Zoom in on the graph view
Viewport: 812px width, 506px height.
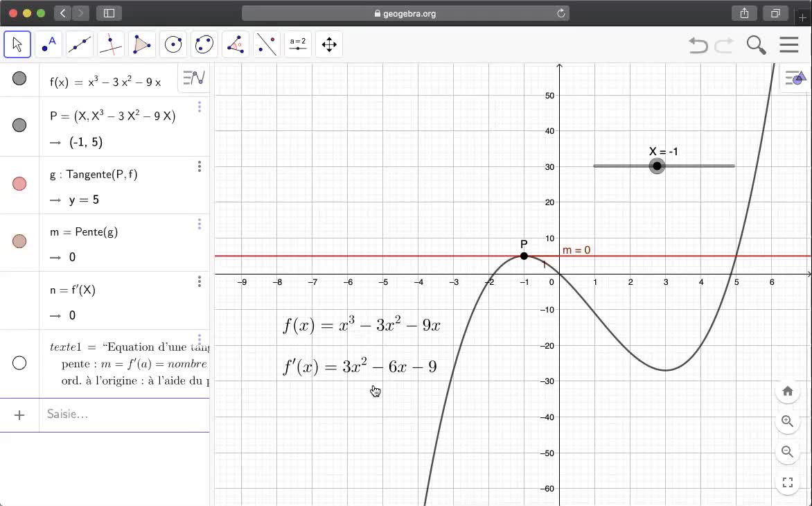pos(787,421)
